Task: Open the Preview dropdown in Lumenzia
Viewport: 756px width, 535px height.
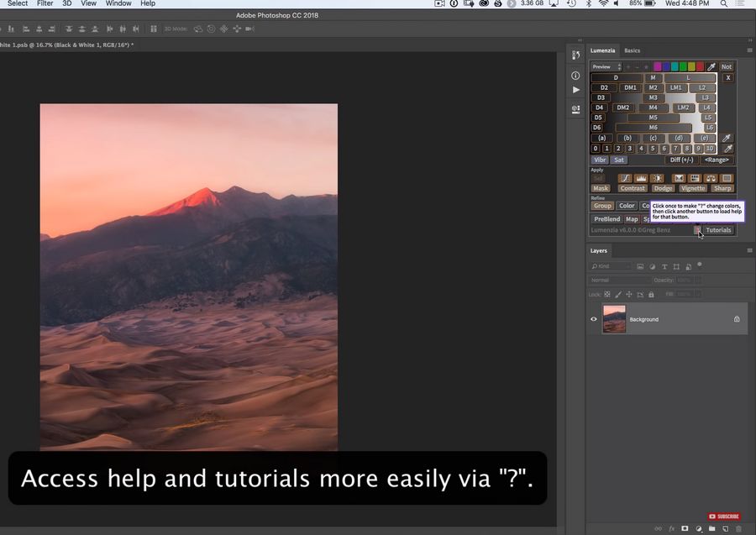Action: [606, 66]
